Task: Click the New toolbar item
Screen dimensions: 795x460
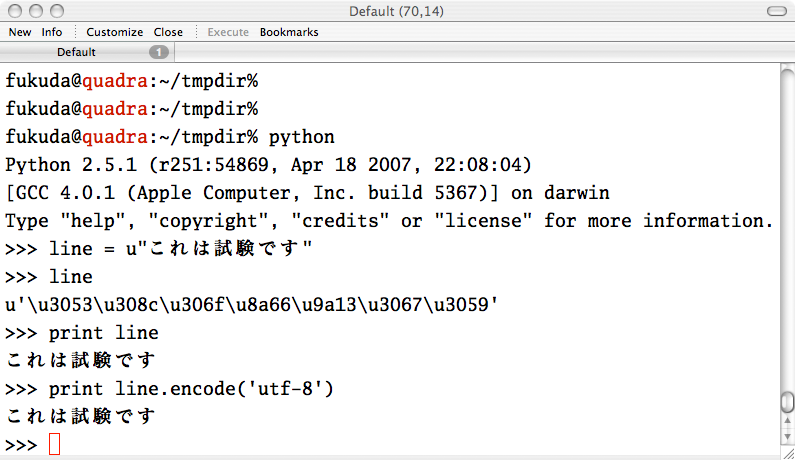Action: click(20, 32)
